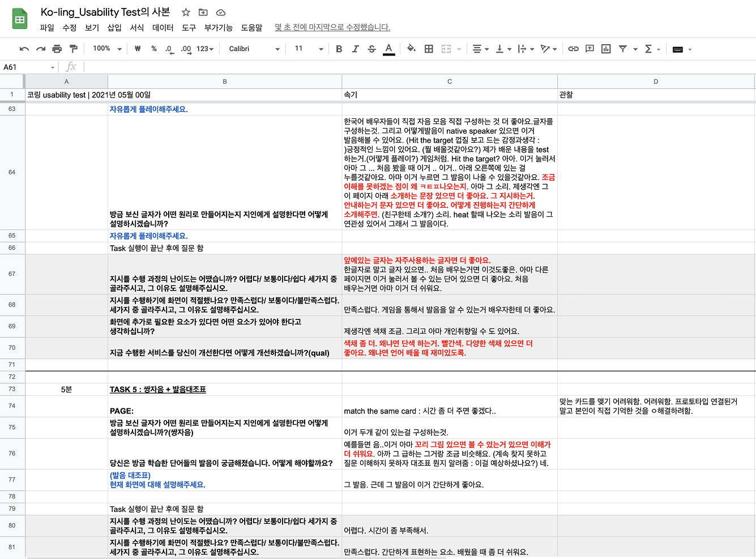Click the merge cells icon
The height and width of the screenshot is (559, 756).
pos(446,49)
